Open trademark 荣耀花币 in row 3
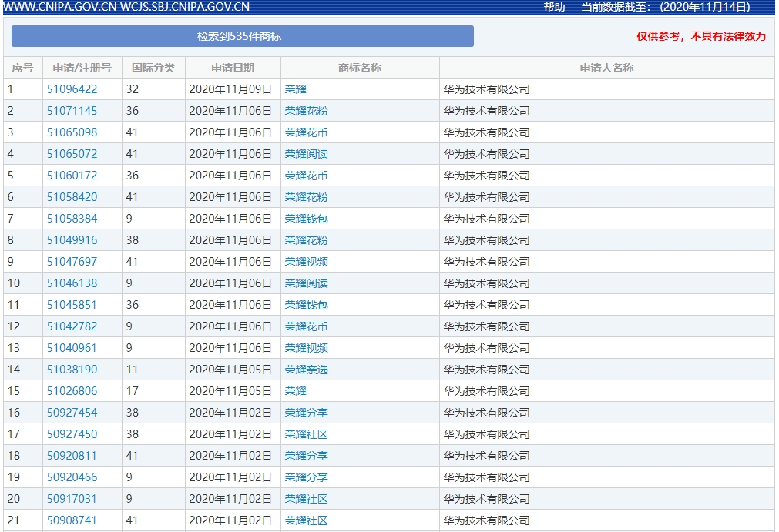779x532 pixels. tap(306, 132)
